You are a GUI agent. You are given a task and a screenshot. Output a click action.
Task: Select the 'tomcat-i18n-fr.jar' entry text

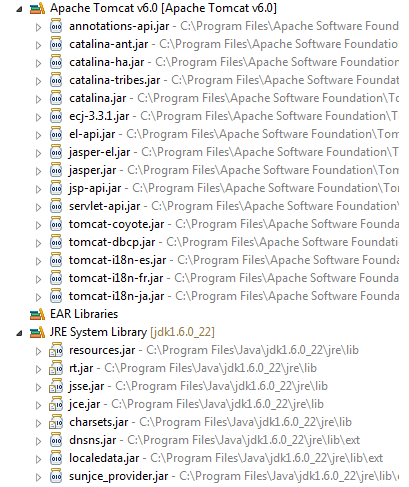pyautogui.click(x=116, y=278)
